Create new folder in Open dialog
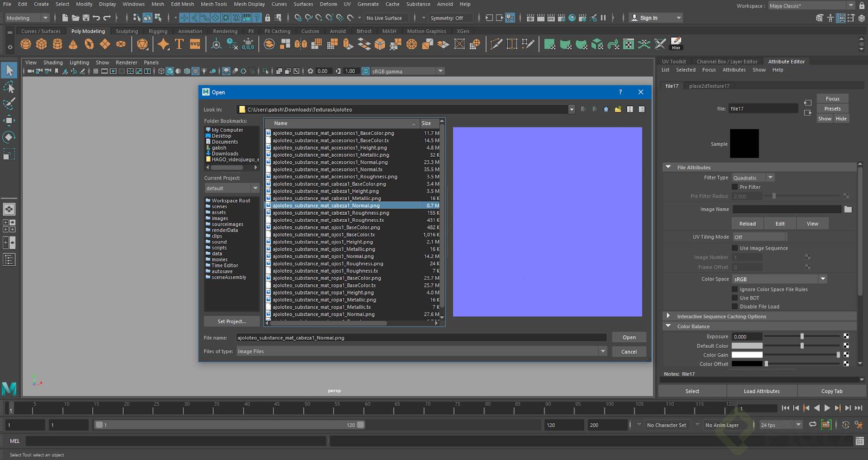Screen dimensions: 868x460 pyautogui.click(x=618, y=109)
